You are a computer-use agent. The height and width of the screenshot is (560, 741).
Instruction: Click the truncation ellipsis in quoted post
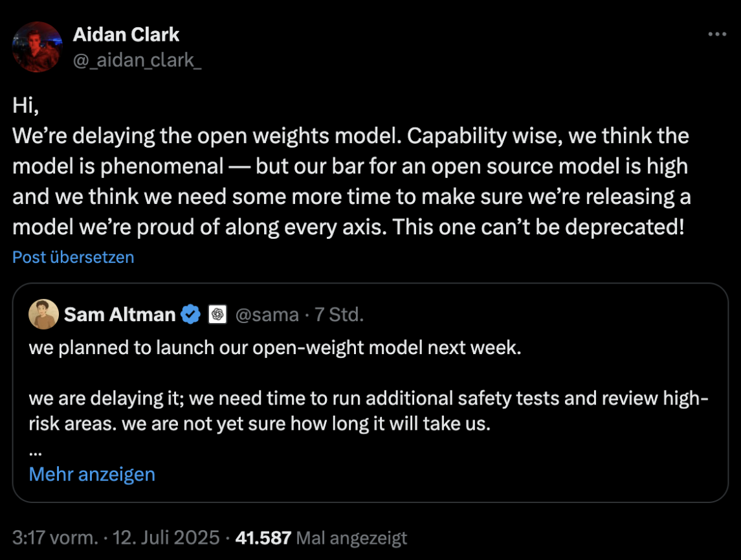[x=36, y=453]
